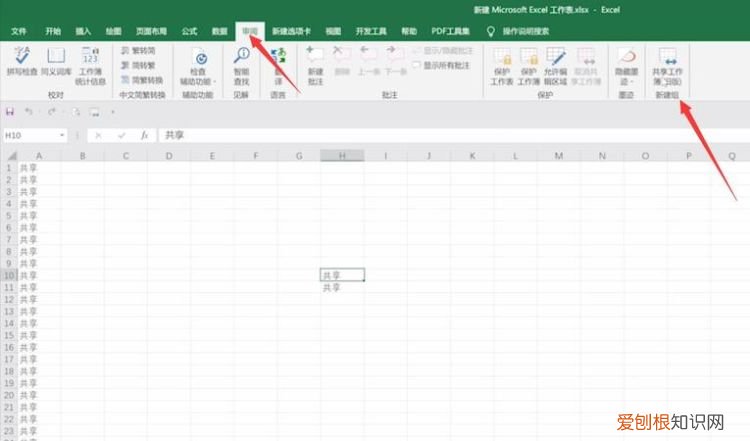The image size is (750, 441).
Task: Open customize quick access toolbar dropdown
Action: point(113,112)
